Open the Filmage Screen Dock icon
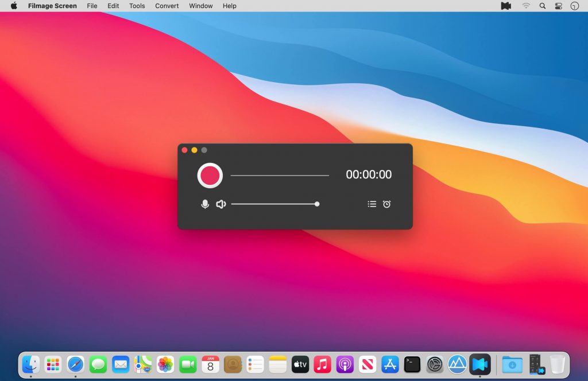The image size is (588, 381). pos(480,364)
